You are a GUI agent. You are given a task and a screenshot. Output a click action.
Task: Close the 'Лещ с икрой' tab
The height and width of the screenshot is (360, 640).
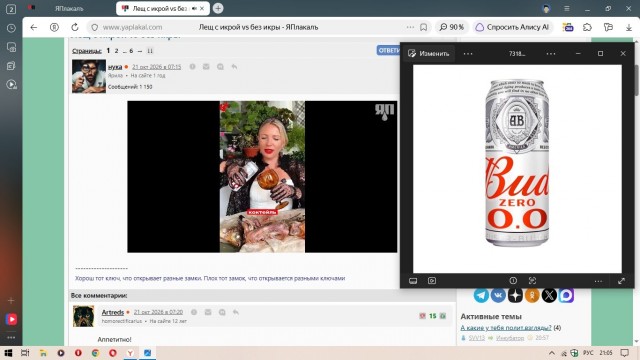[x=202, y=9]
